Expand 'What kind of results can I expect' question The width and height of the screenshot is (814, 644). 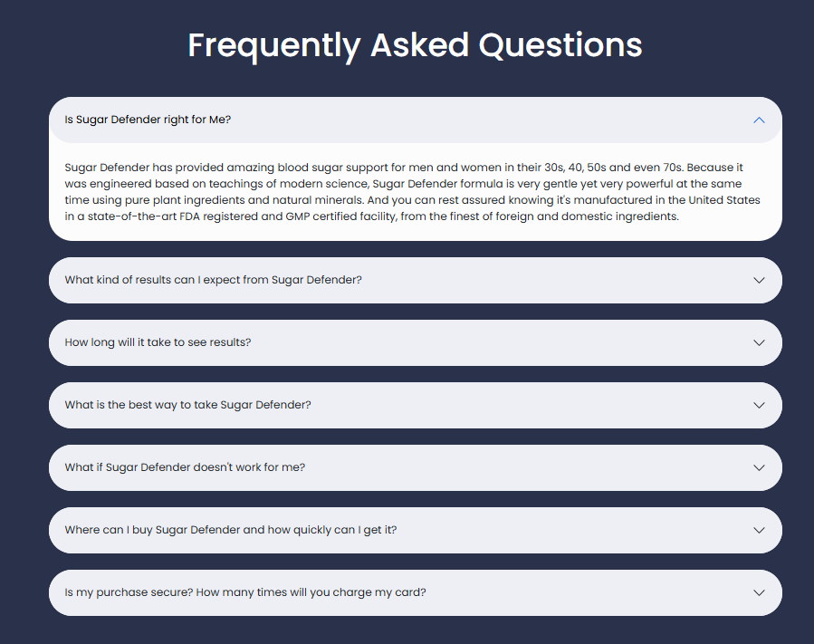pos(213,280)
